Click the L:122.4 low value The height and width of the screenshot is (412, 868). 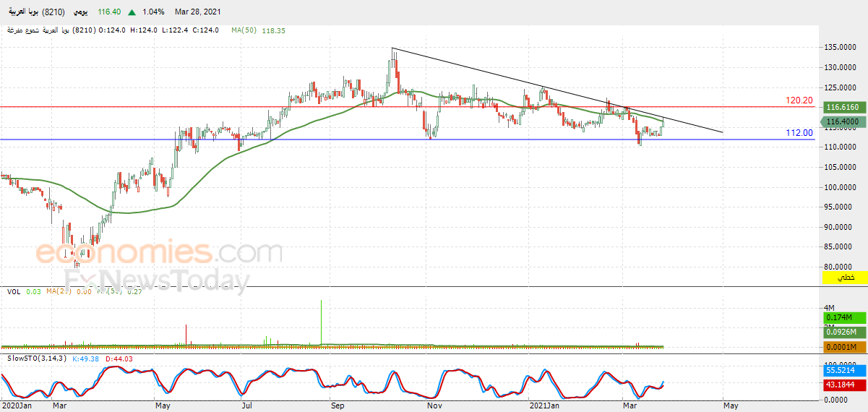tap(175, 30)
